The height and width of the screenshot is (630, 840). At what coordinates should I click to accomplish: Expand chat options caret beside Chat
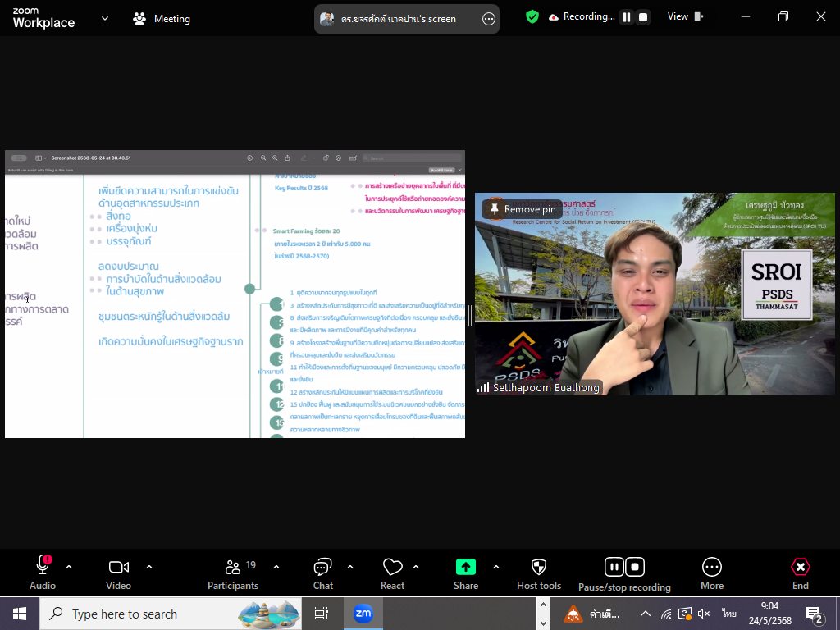(x=349, y=567)
